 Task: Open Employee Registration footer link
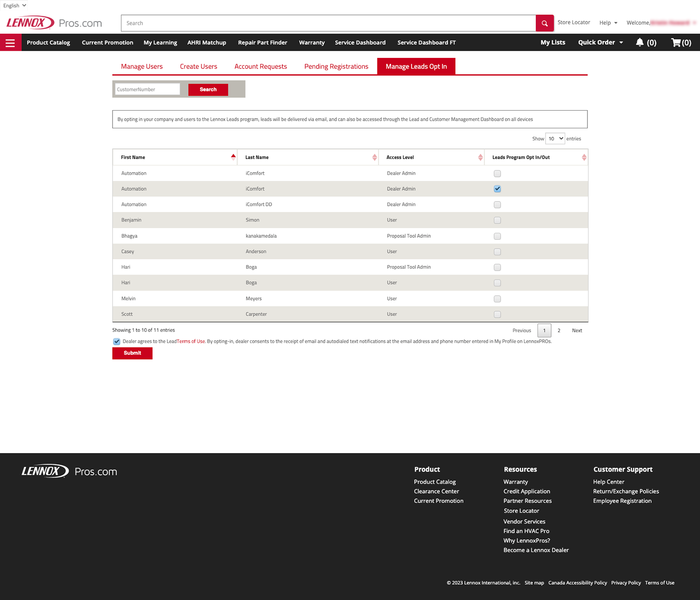pos(623,501)
